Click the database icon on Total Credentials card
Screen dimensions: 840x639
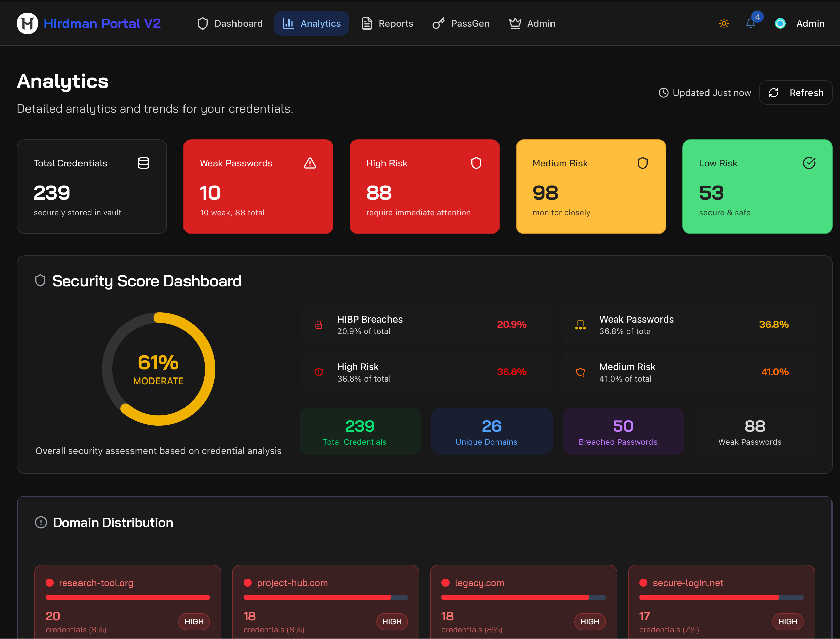[144, 163]
